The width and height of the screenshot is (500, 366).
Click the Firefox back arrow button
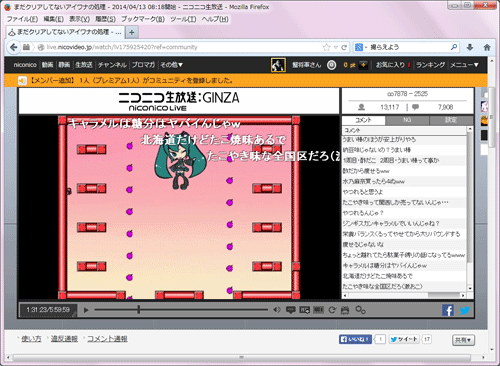pyautogui.click(x=14, y=47)
